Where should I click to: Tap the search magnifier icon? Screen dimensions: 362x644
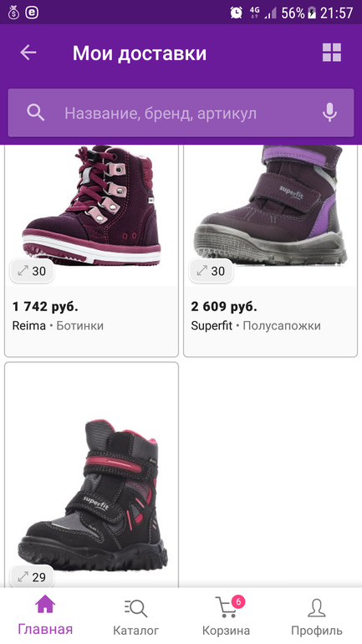(x=36, y=113)
